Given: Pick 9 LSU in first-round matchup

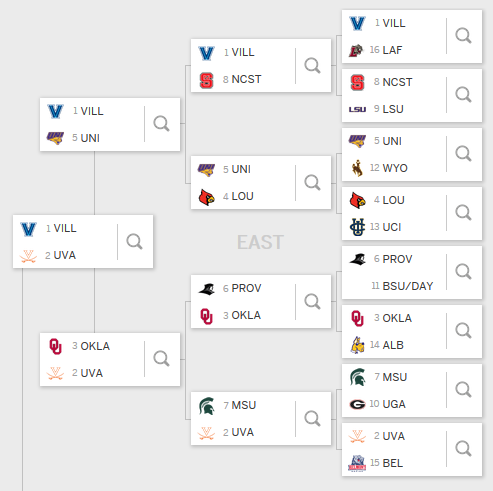Looking at the screenshot, I should pyautogui.click(x=389, y=109).
